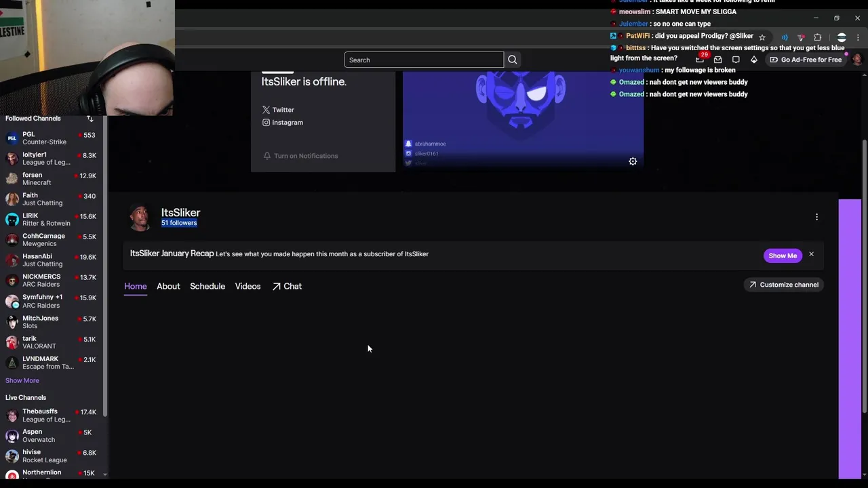Click the Followed Channels heading
868x488 pixels.
pos(33,119)
